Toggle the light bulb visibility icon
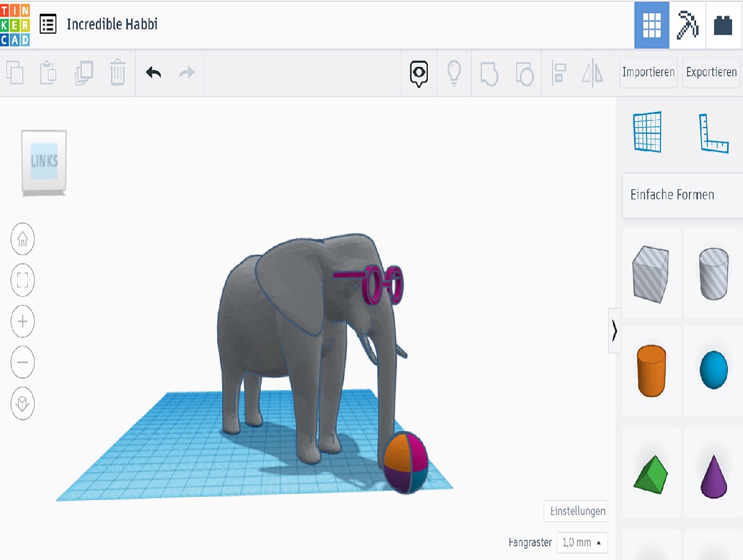Screen dimensions: 743x560 [454, 73]
